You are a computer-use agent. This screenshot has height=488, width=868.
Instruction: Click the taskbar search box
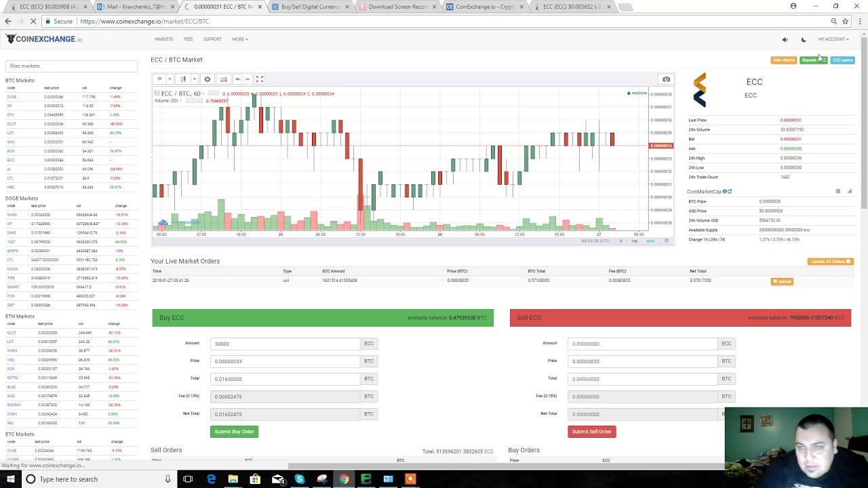point(98,479)
